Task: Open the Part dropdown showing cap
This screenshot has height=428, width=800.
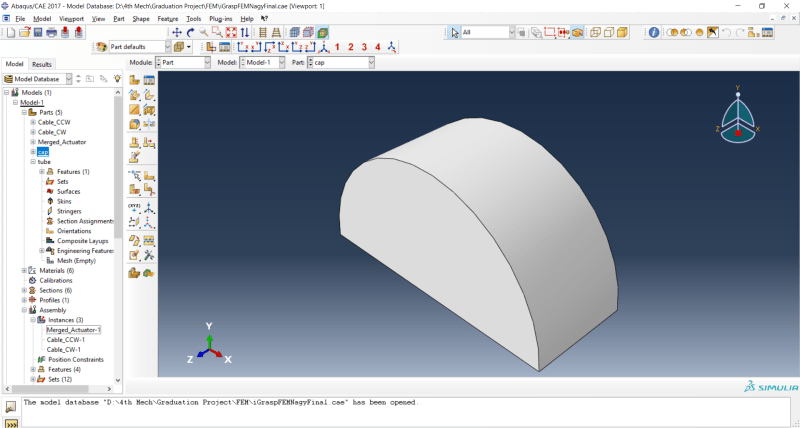Action: tap(371, 62)
